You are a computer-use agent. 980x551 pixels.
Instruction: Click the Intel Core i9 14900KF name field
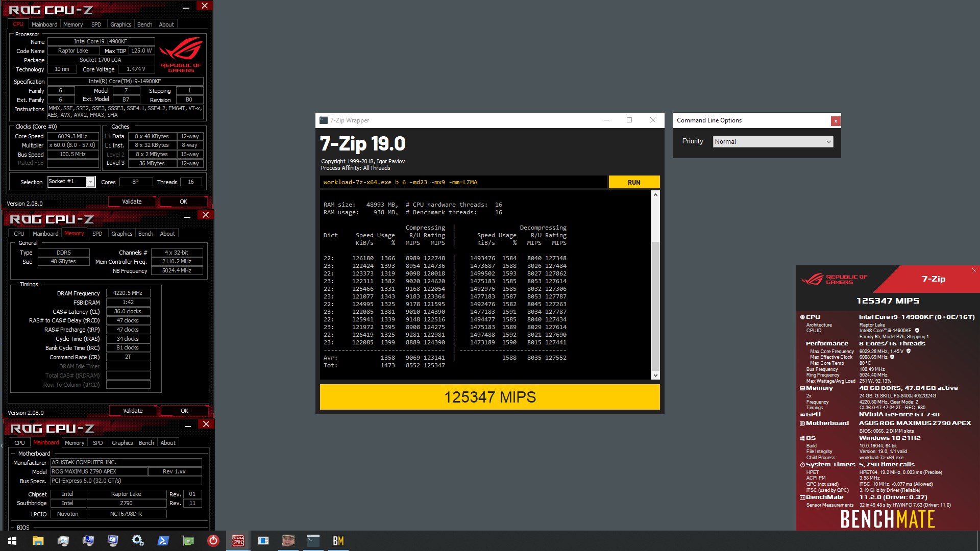[x=101, y=41]
